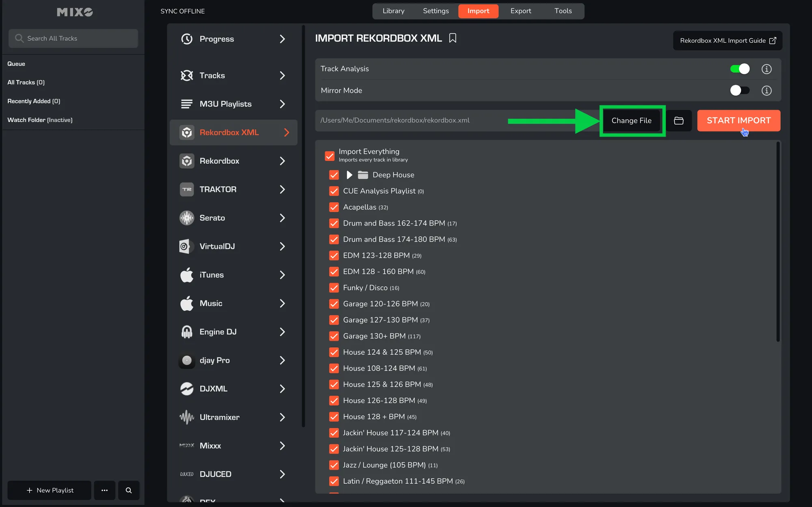Image resolution: width=812 pixels, height=507 pixels.
Task: Expand the M3U Playlists chevron
Action: (282, 104)
